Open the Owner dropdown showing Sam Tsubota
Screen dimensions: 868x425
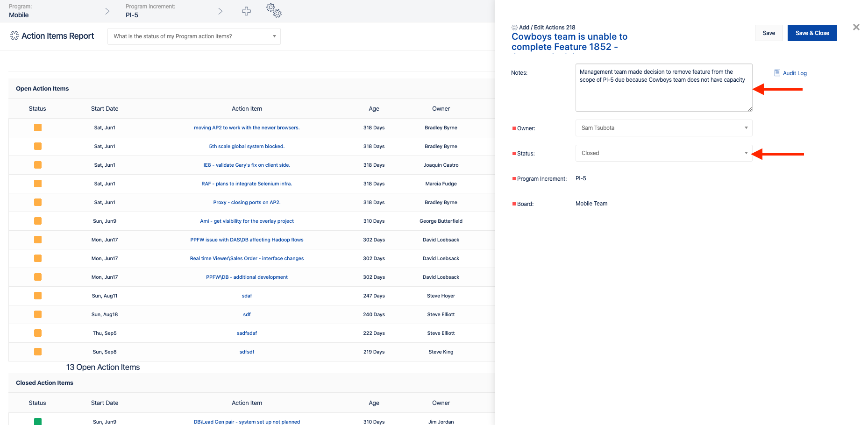[x=664, y=128]
